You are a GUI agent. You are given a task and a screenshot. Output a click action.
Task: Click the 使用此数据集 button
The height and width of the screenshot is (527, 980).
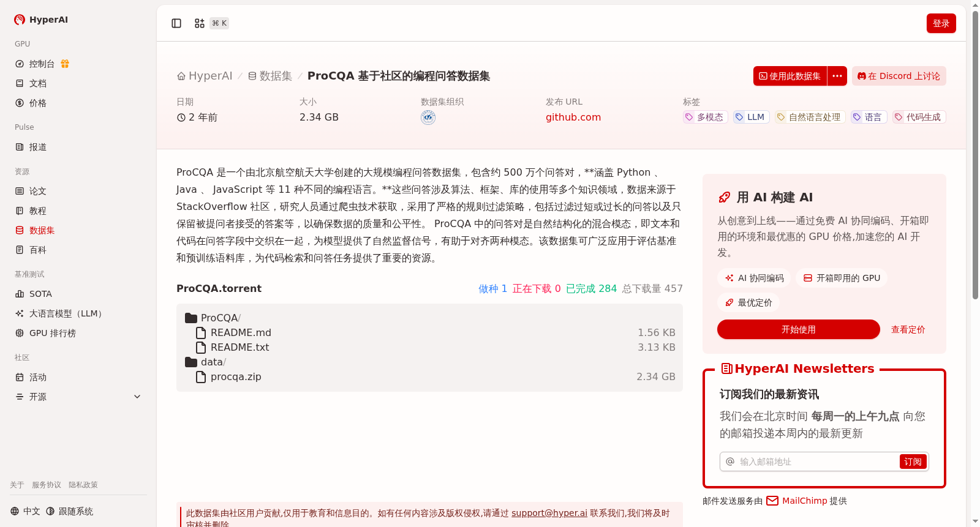pos(790,76)
